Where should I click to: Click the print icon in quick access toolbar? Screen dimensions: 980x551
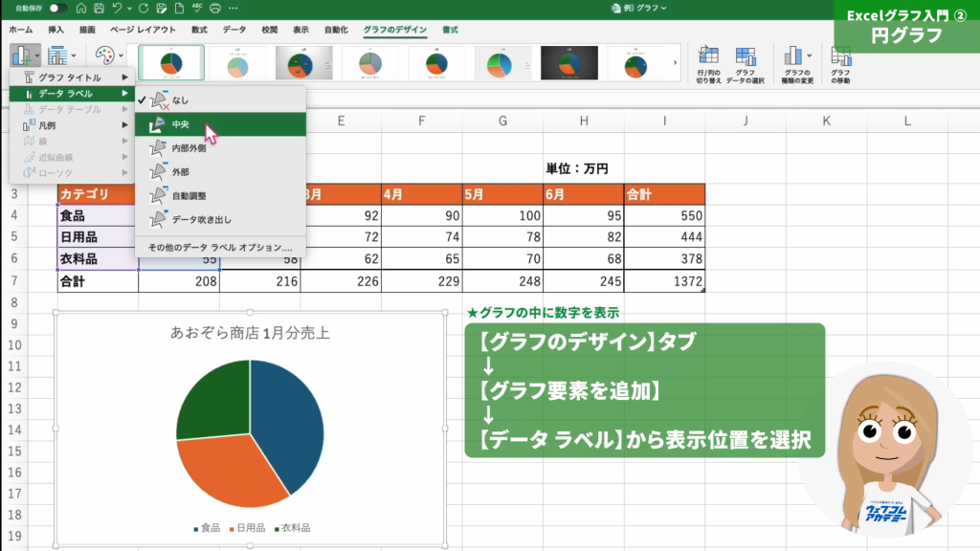pos(215,8)
